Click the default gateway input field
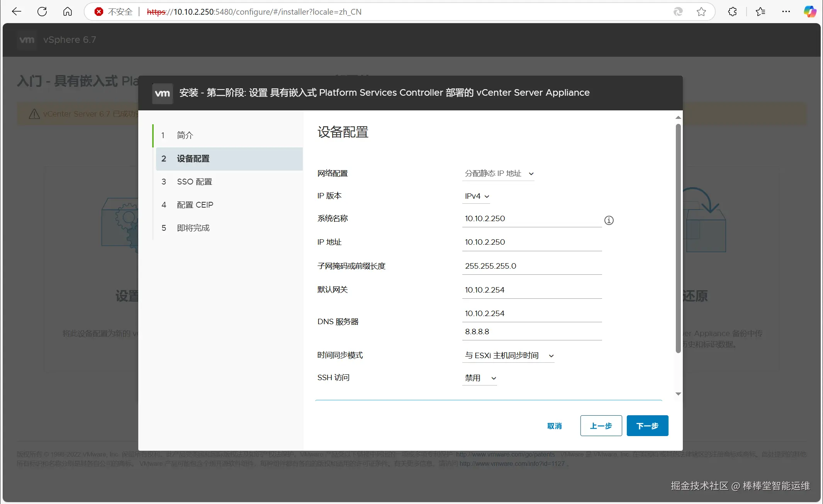This screenshot has width=823, height=504. (x=531, y=290)
